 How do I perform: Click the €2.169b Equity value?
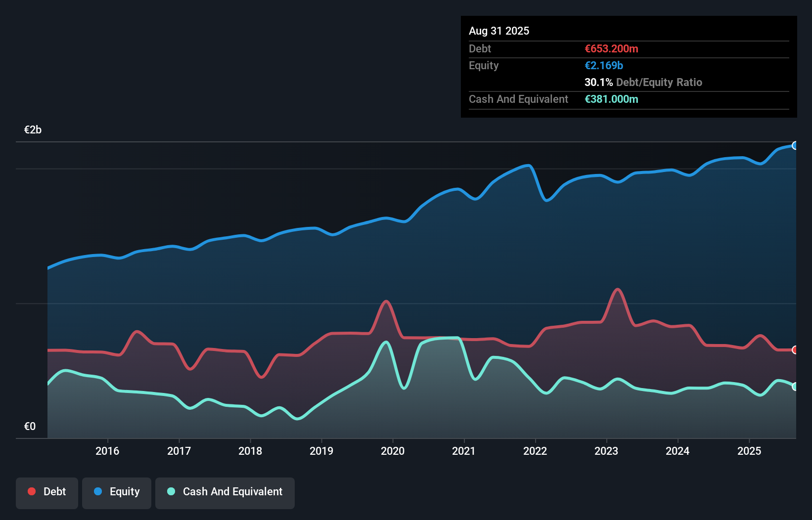pos(604,65)
